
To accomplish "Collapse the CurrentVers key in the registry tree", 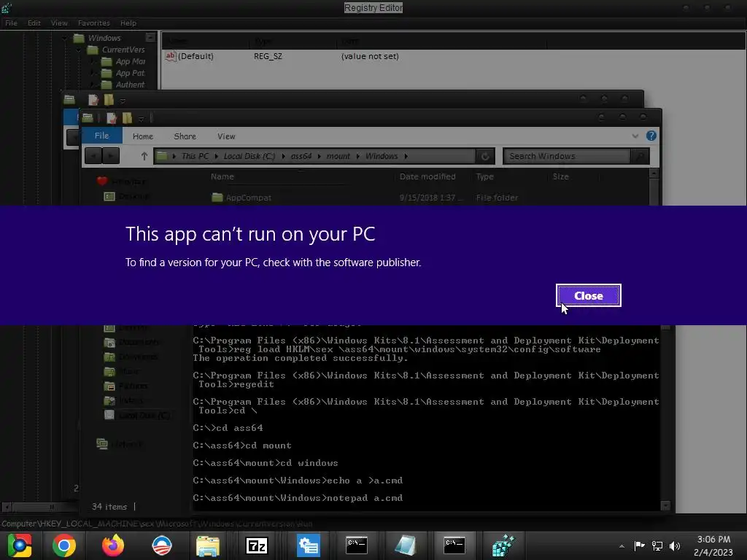I will point(79,50).
